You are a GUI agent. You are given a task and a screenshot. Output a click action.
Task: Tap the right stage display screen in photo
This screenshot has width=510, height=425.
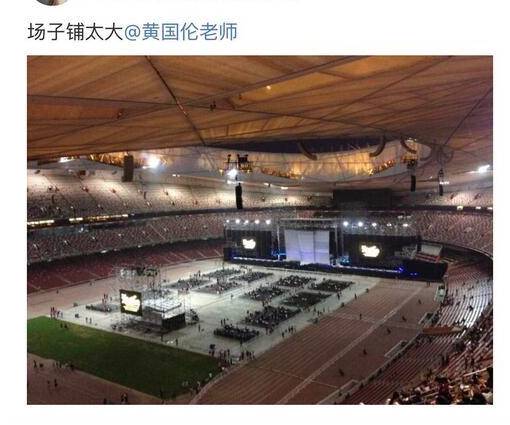coord(370,251)
